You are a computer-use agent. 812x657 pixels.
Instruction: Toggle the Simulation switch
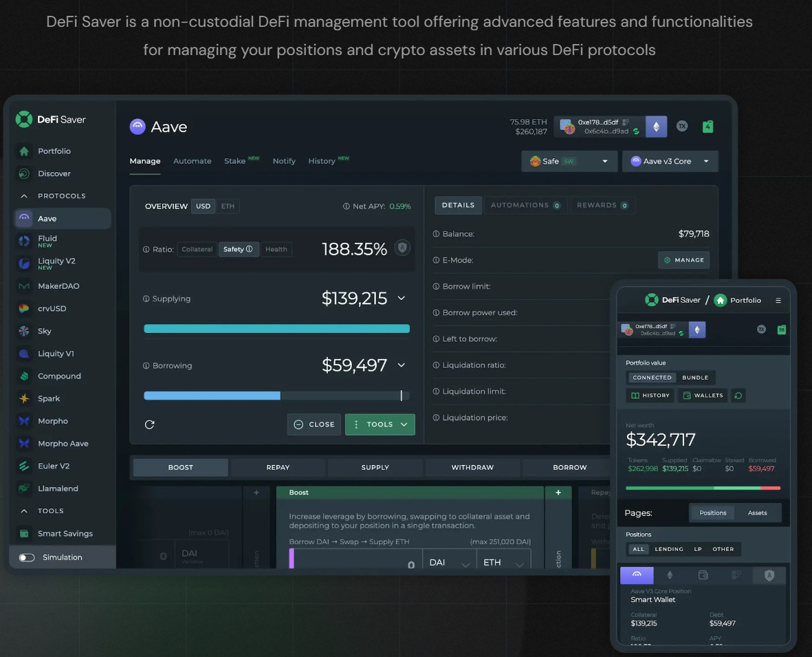(x=27, y=557)
